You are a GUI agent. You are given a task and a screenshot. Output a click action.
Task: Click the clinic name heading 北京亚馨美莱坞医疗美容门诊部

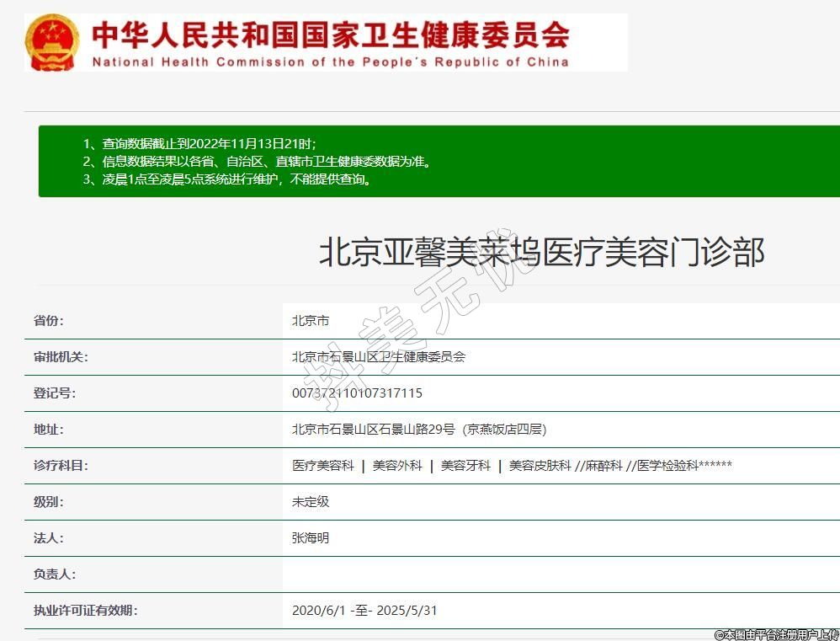pyautogui.click(x=541, y=252)
